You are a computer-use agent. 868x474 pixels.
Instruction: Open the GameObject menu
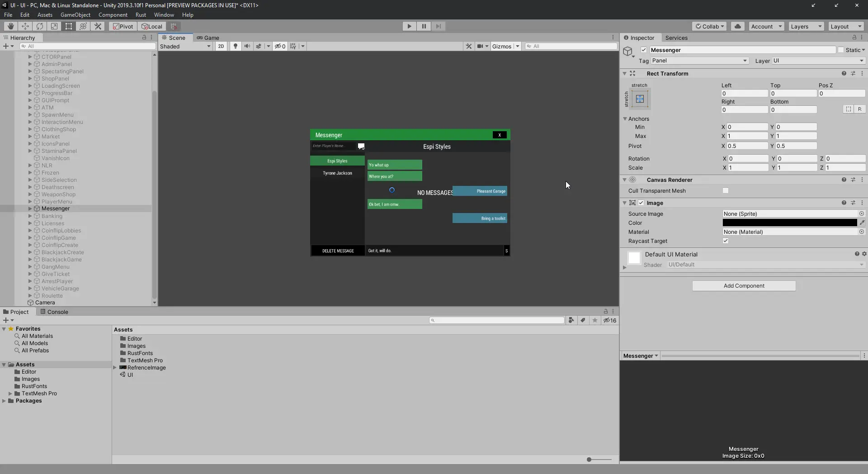tap(75, 15)
